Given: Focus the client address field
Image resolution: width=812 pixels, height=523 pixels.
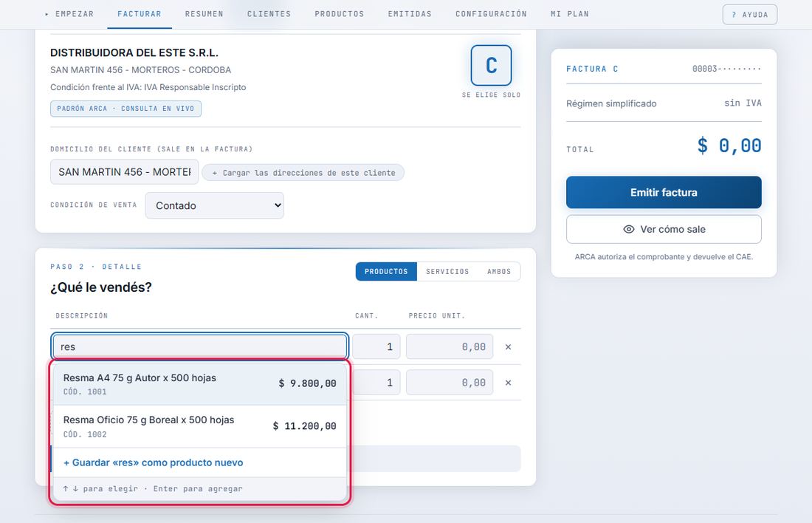Looking at the screenshot, I should click(124, 172).
